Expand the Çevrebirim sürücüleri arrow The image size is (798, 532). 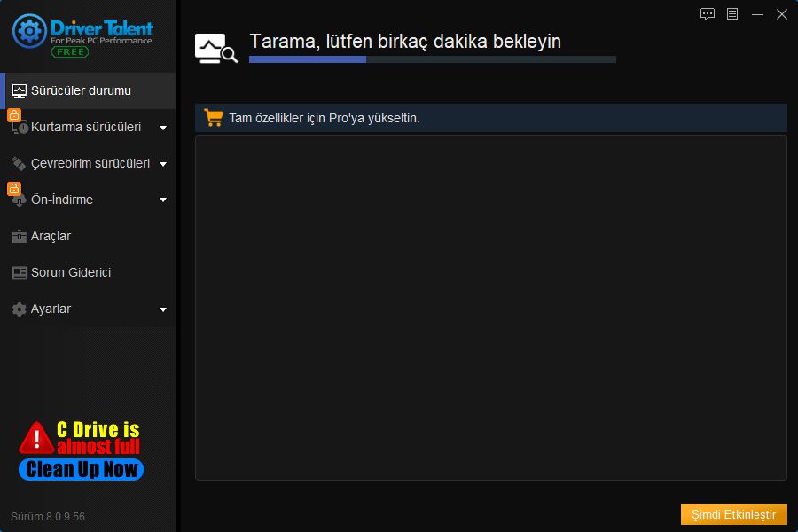tap(163, 164)
